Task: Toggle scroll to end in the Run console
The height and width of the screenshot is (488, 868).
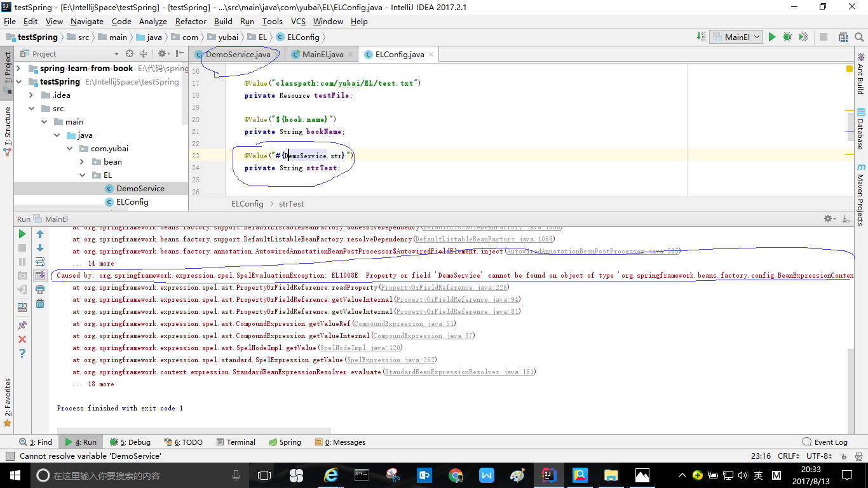Action: point(40,276)
